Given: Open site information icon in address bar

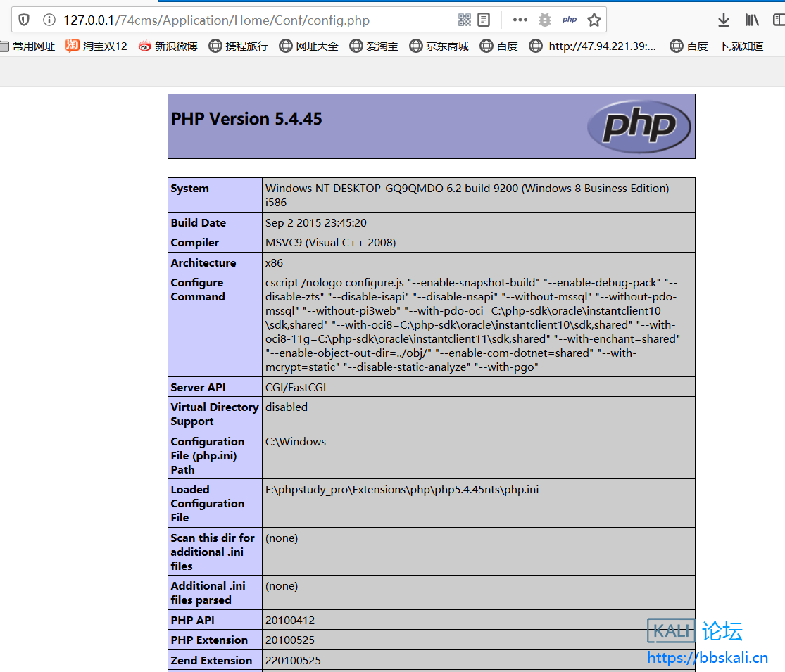Looking at the screenshot, I should [49, 20].
